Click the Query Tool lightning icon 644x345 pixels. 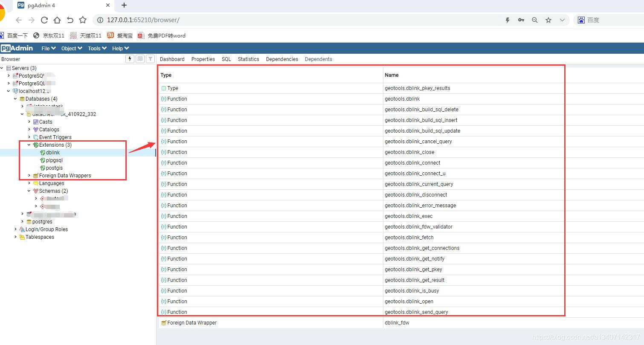point(130,58)
